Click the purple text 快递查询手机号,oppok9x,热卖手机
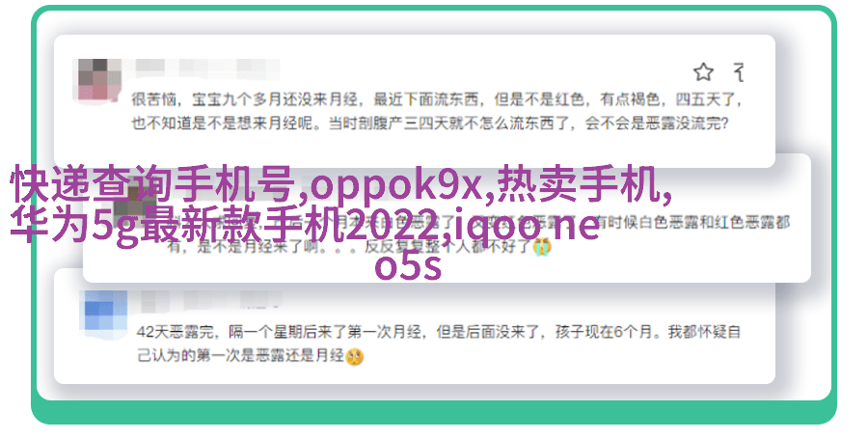Image resolution: width=868 pixels, height=439 pixels. tap(342, 185)
